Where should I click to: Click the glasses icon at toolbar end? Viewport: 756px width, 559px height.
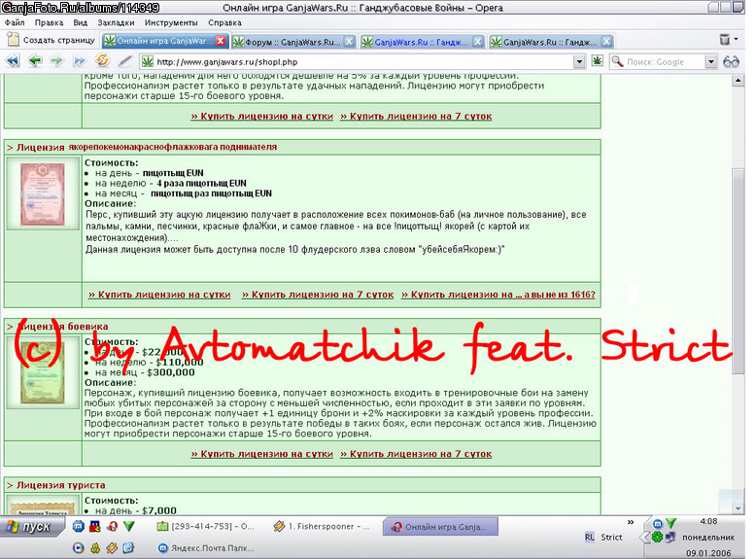tap(731, 61)
